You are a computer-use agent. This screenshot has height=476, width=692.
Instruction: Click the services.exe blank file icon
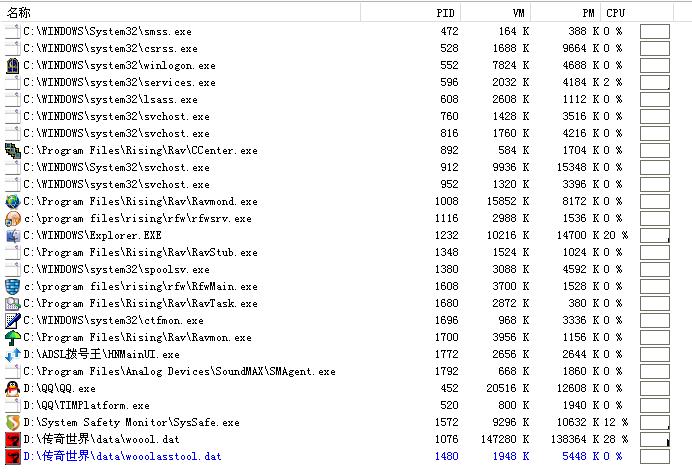(x=13, y=82)
